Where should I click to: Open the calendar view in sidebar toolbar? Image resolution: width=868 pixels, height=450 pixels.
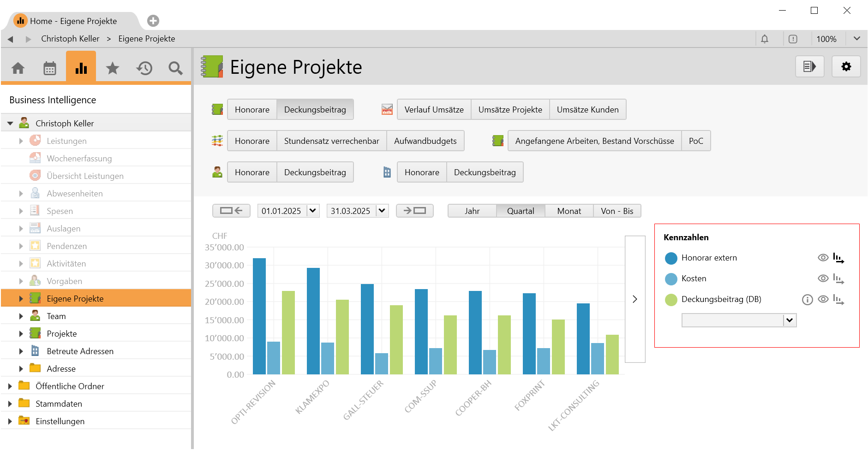50,68
